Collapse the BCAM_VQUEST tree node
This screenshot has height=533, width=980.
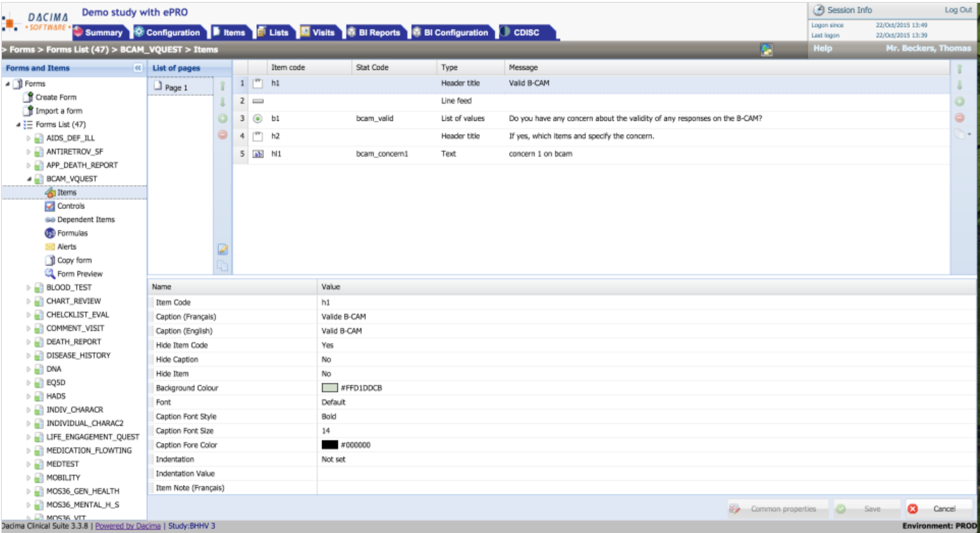pyautogui.click(x=29, y=179)
